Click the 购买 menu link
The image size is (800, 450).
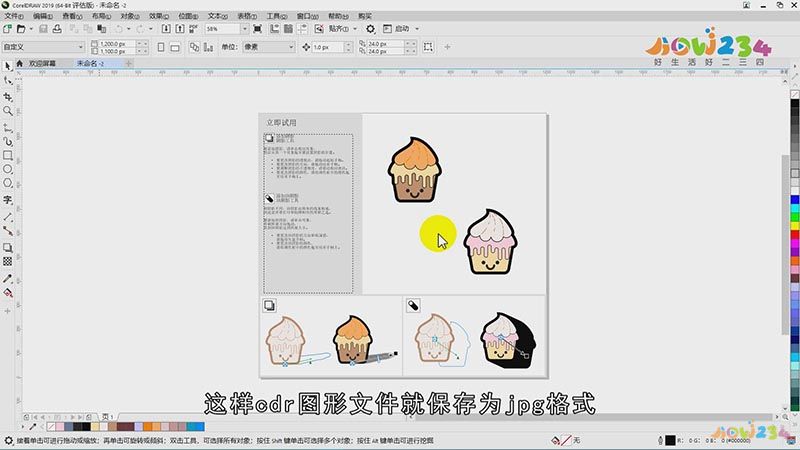(x=365, y=16)
